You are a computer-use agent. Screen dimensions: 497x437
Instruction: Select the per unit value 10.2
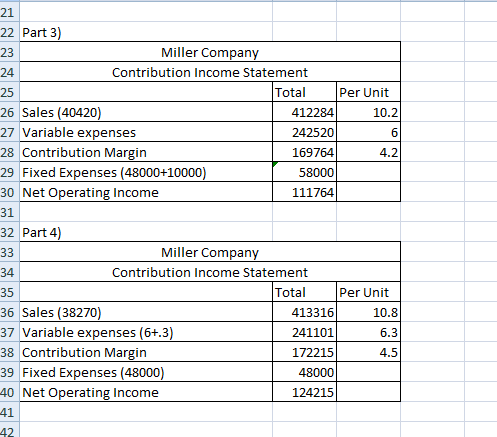[x=368, y=112]
